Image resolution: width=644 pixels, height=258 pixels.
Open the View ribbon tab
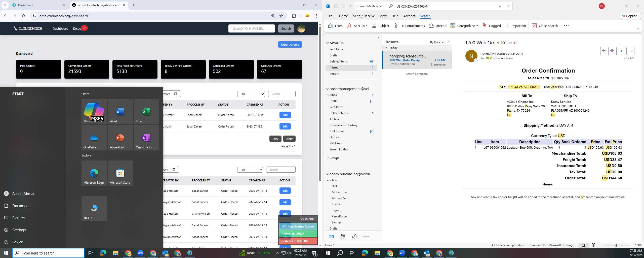coord(383,16)
